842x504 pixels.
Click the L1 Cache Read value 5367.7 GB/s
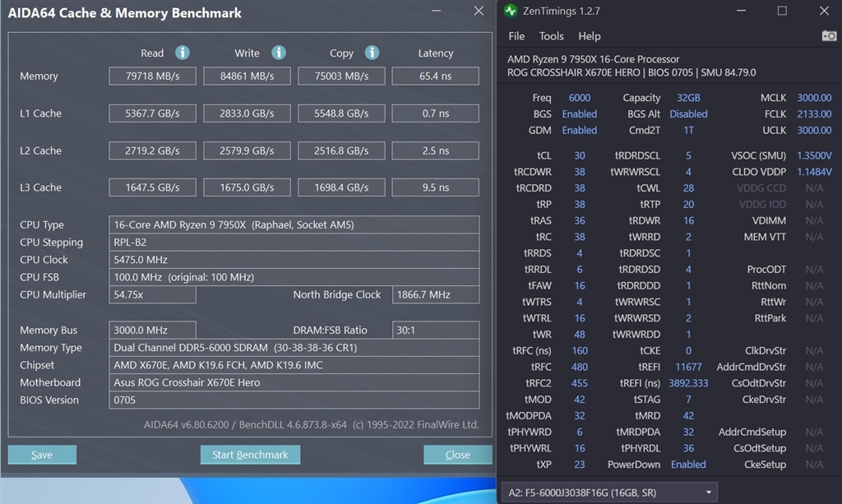pyautogui.click(x=152, y=113)
